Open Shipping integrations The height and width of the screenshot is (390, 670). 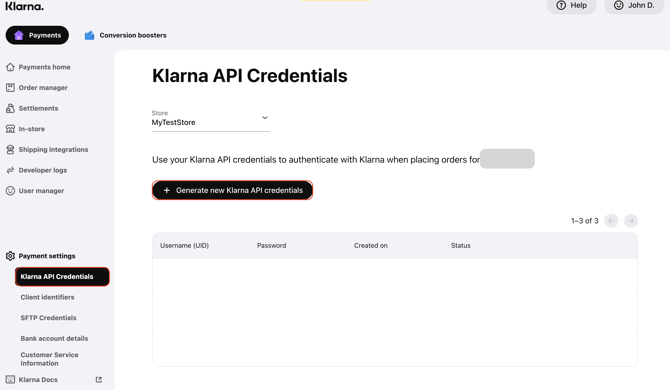tap(47, 150)
